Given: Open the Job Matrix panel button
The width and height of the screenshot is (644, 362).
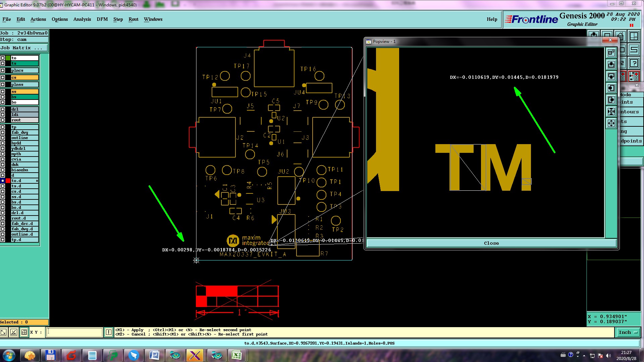Looking at the screenshot, I should pyautogui.click(x=23, y=48).
